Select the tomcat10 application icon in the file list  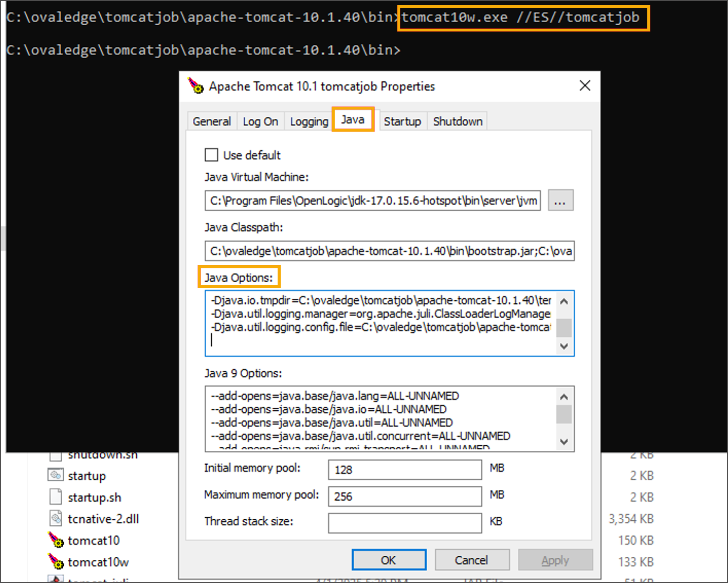[x=56, y=540]
